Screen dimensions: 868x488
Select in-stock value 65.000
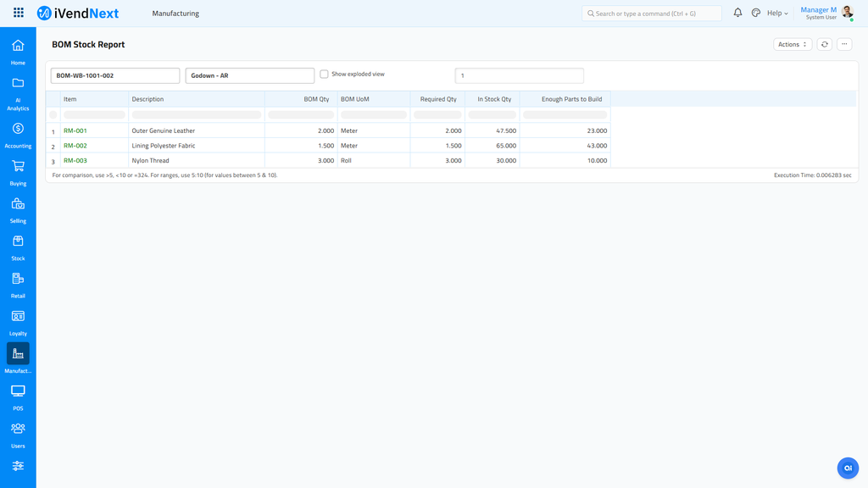492,146
